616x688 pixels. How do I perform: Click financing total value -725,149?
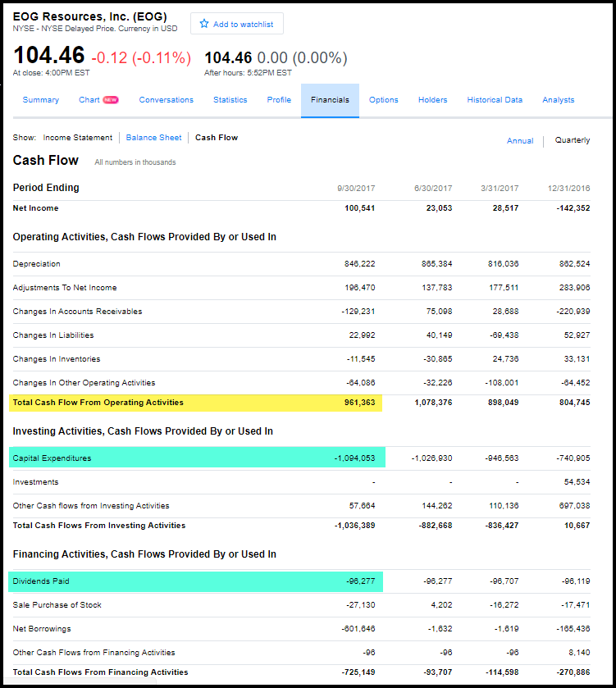pyautogui.click(x=358, y=672)
